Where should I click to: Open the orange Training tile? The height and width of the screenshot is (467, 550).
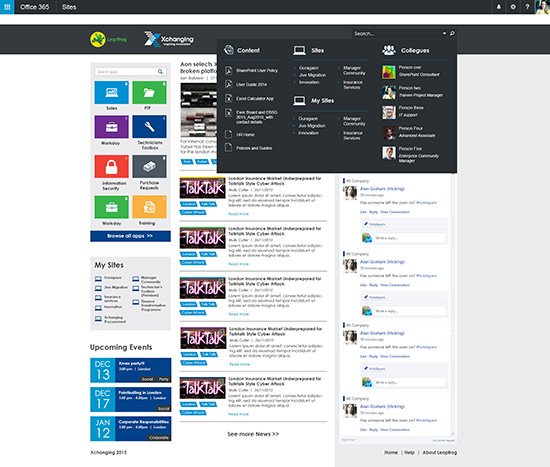click(x=149, y=207)
